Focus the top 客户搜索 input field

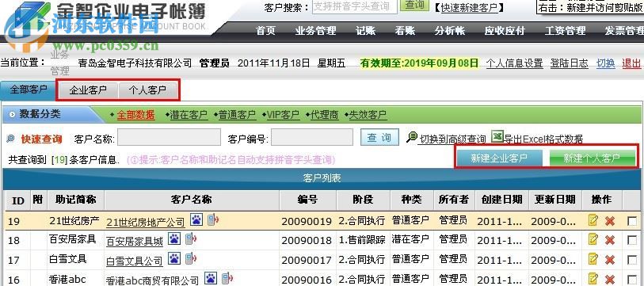(355, 6)
